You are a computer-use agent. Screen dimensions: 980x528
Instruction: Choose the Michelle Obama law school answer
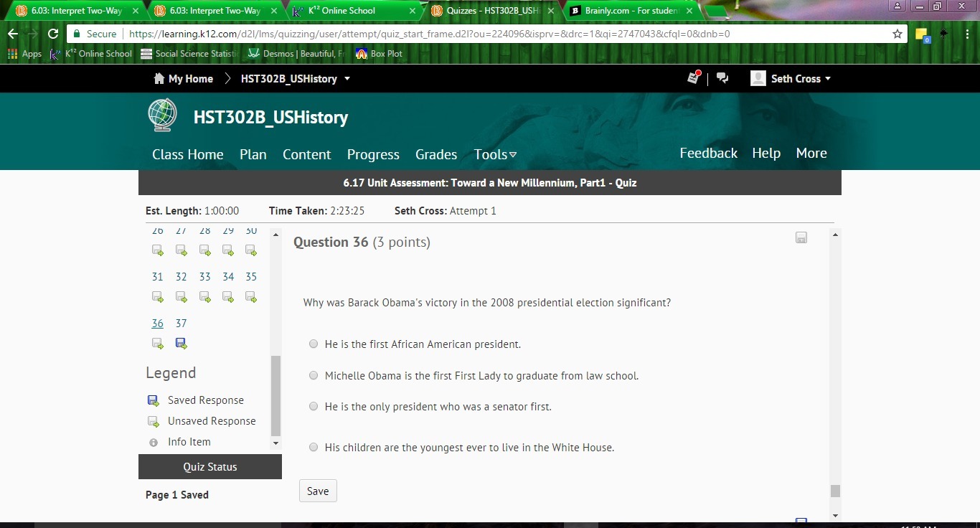click(314, 375)
